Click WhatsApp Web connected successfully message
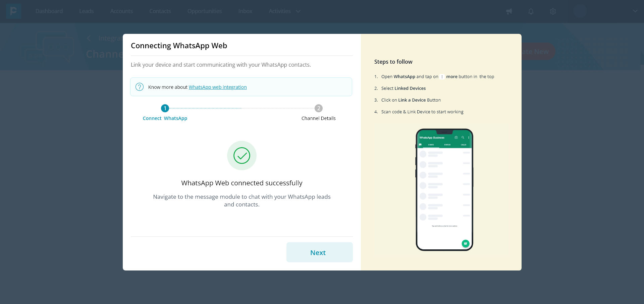This screenshot has height=304, width=644. pyautogui.click(x=242, y=183)
